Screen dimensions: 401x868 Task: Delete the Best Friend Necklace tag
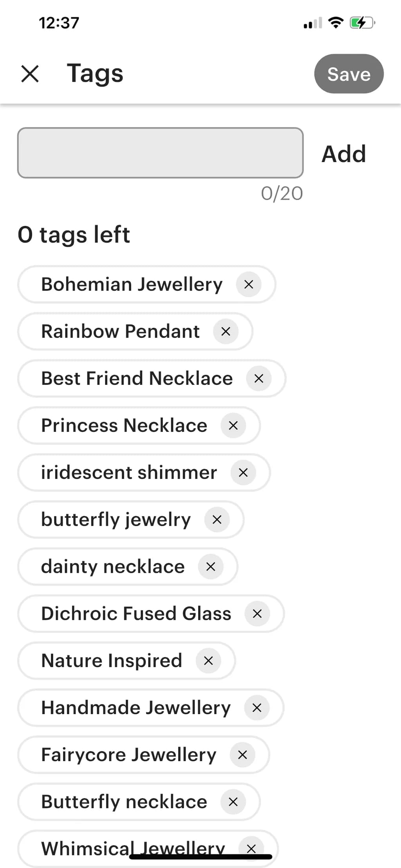(x=259, y=378)
